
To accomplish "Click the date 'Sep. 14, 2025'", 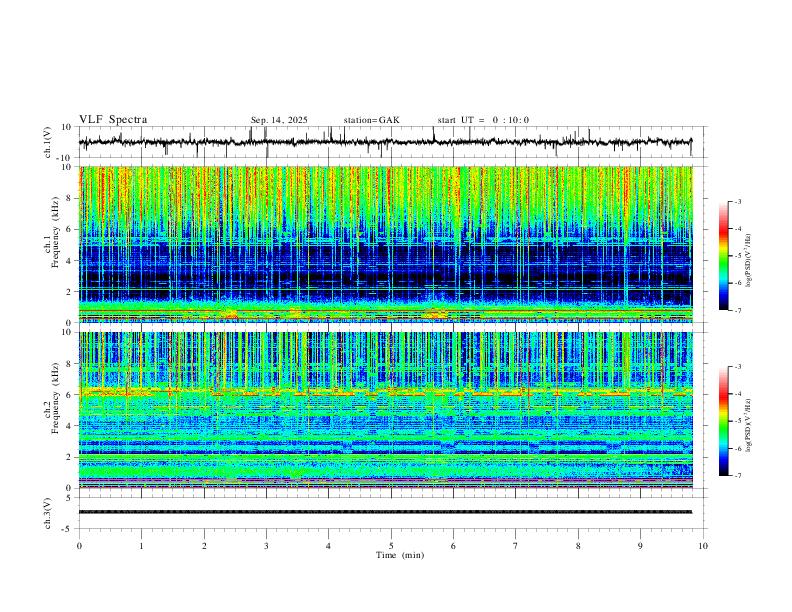I will pos(279,120).
